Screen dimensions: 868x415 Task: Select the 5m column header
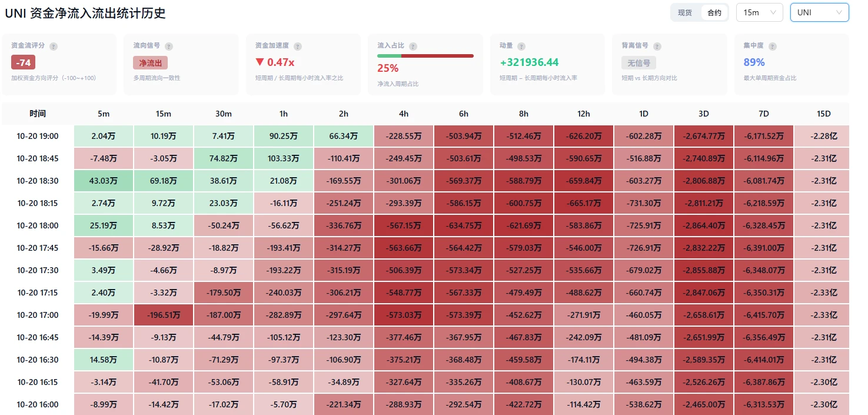tap(104, 114)
